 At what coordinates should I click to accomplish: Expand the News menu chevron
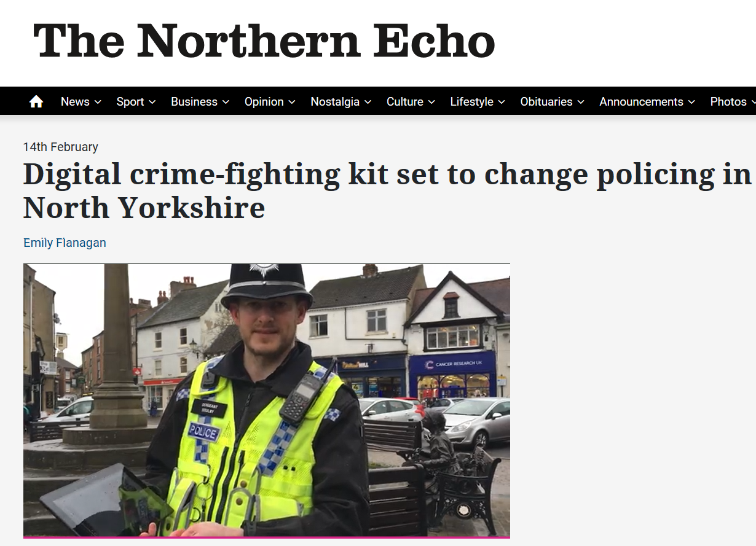98,103
